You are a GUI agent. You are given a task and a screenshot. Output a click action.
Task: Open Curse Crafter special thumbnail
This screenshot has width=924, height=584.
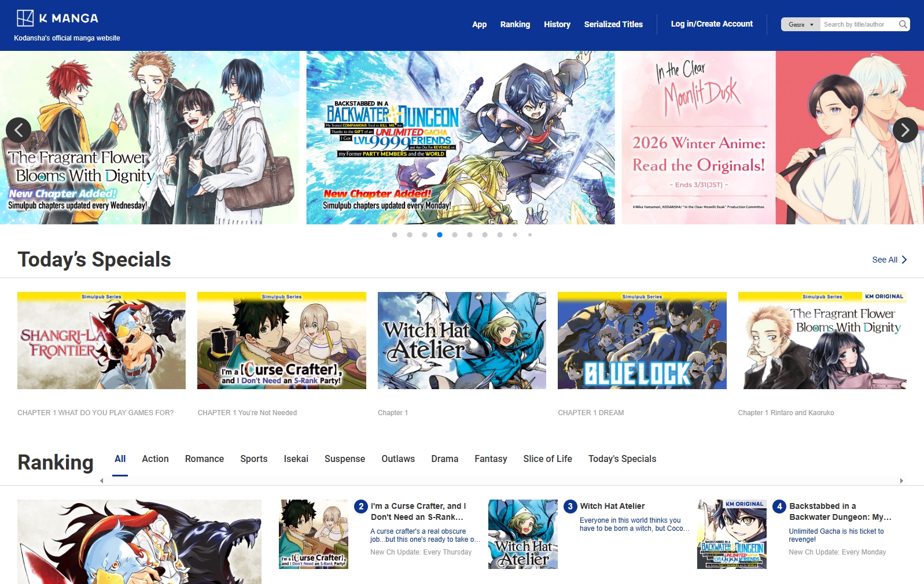(x=282, y=341)
